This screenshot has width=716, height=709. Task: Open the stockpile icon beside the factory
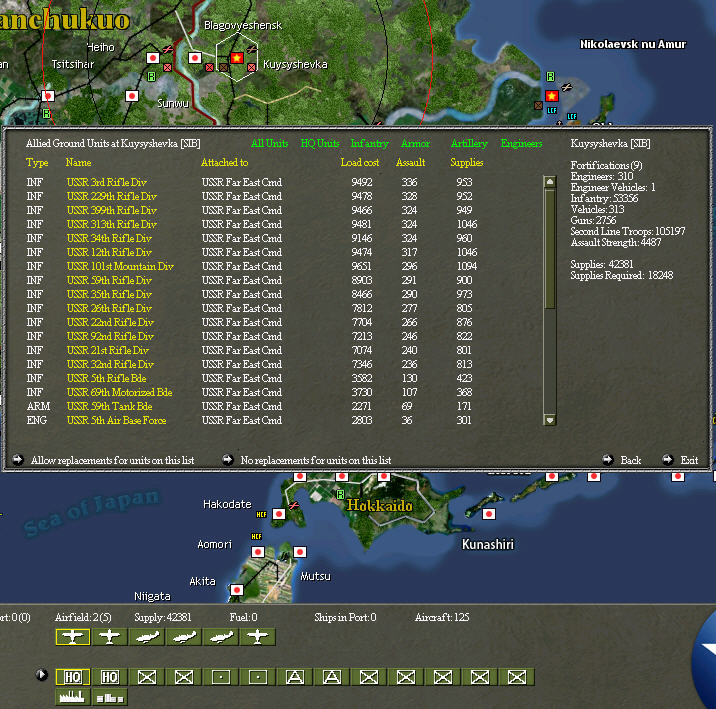110,697
